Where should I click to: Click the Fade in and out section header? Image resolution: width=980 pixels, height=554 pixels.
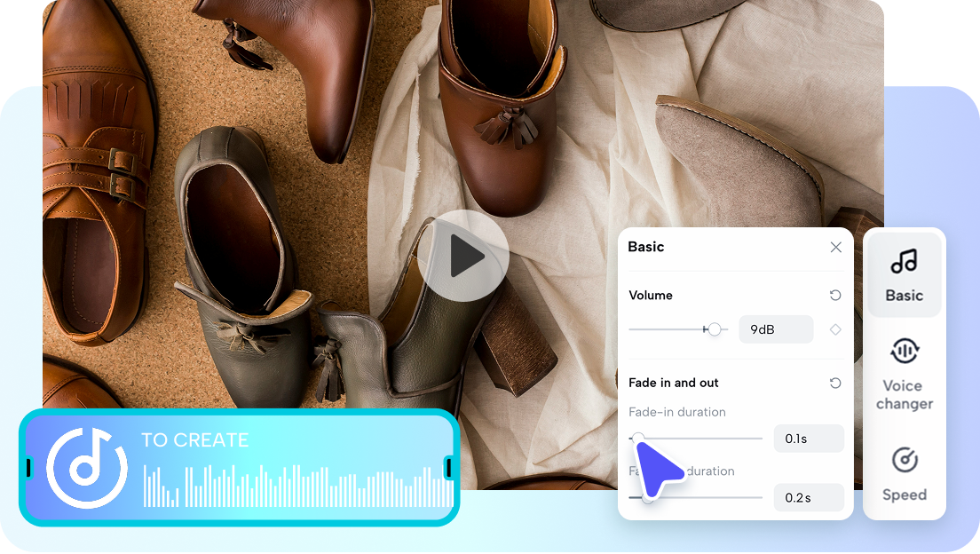[674, 383]
